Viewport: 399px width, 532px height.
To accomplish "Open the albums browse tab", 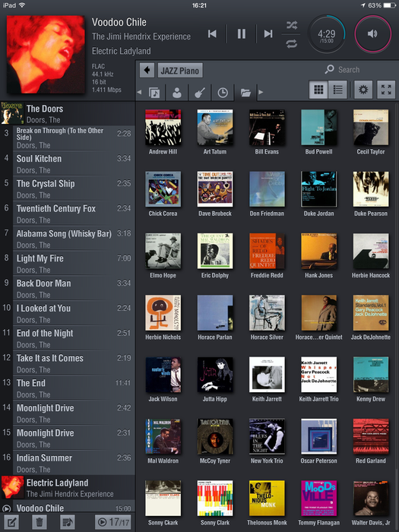I will click(x=154, y=92).
